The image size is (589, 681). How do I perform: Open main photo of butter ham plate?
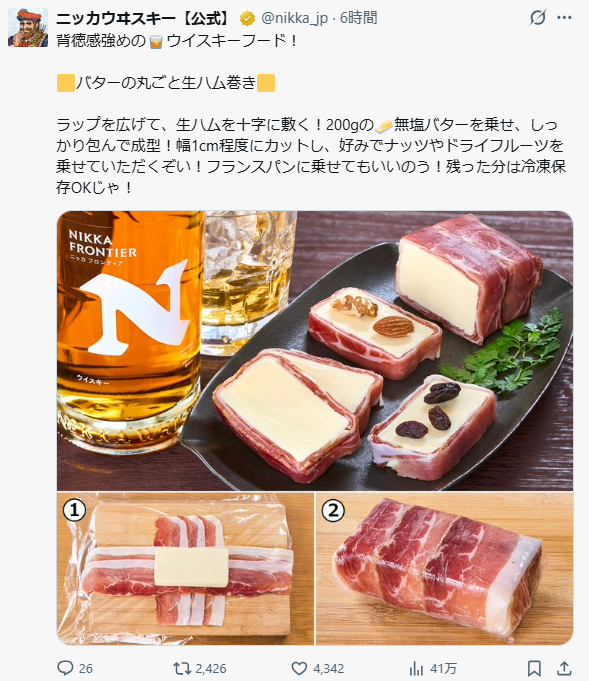[x=315, y=351]
